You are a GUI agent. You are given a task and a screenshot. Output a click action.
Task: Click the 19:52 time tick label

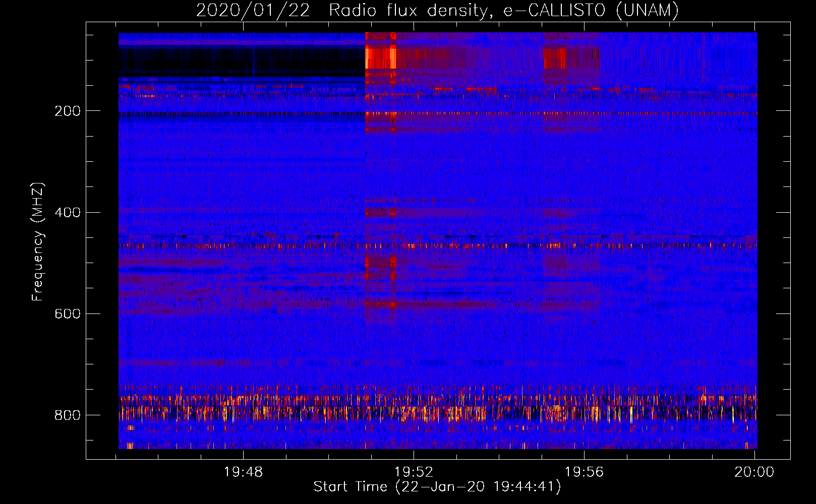[414, 472]
